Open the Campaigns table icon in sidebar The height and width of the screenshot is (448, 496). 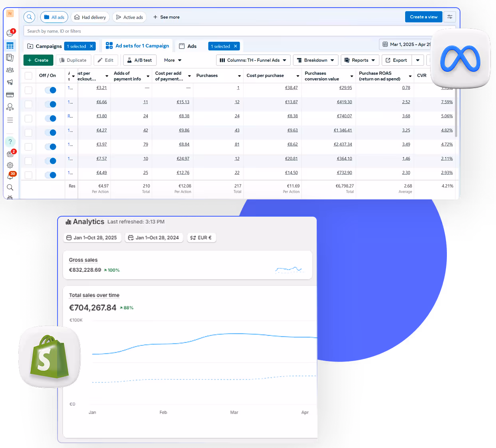10,45
